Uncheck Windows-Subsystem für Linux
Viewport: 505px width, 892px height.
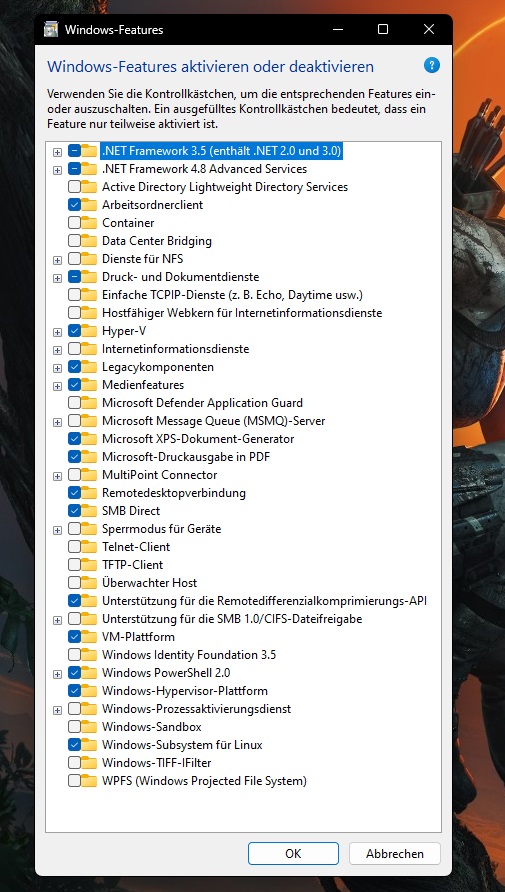coord(74,745)
